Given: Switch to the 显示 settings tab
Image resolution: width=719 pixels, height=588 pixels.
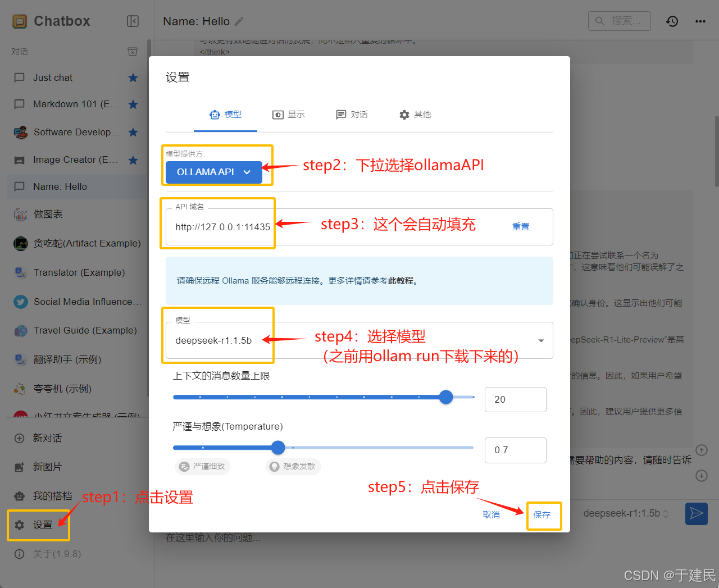Looking at the screenshot, I should [289, 115].
